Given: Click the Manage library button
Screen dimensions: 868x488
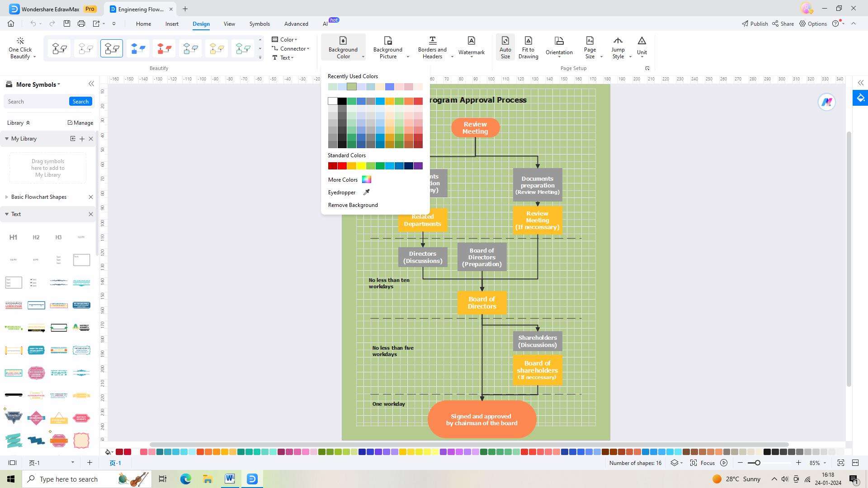Looking at the screenshot, I should coord(80,123).
